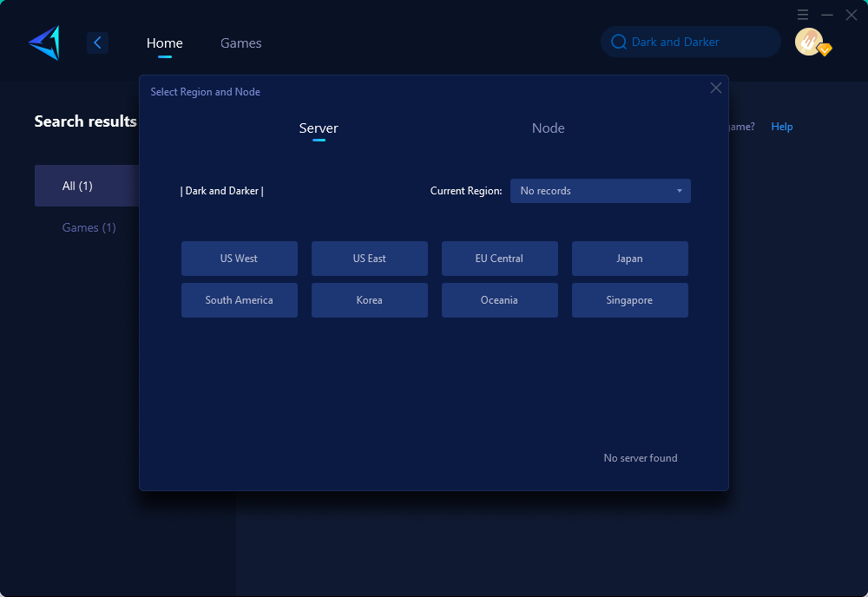Switch to the Node tab
This screenshot has width=868, height=597.
[548, 128]
